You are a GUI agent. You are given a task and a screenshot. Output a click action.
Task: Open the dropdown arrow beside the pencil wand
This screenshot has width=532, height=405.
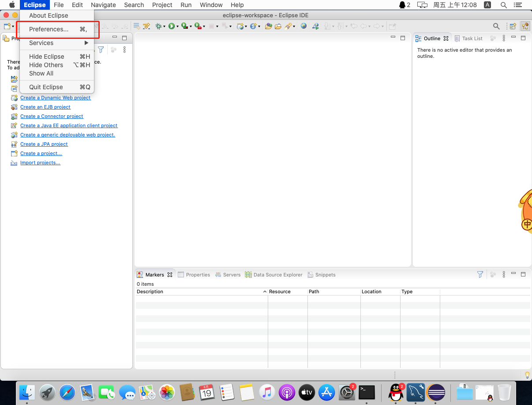(x=294, y=26)
